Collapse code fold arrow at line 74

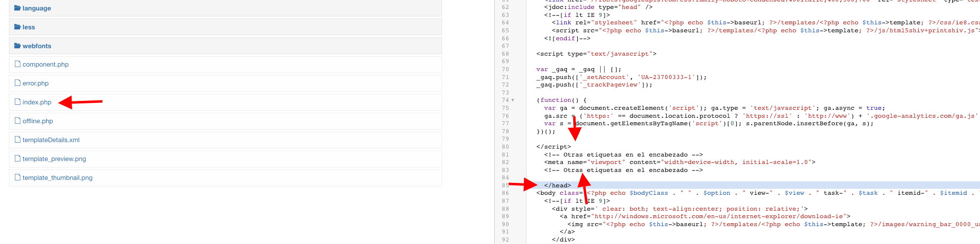(x=513, y=100)
